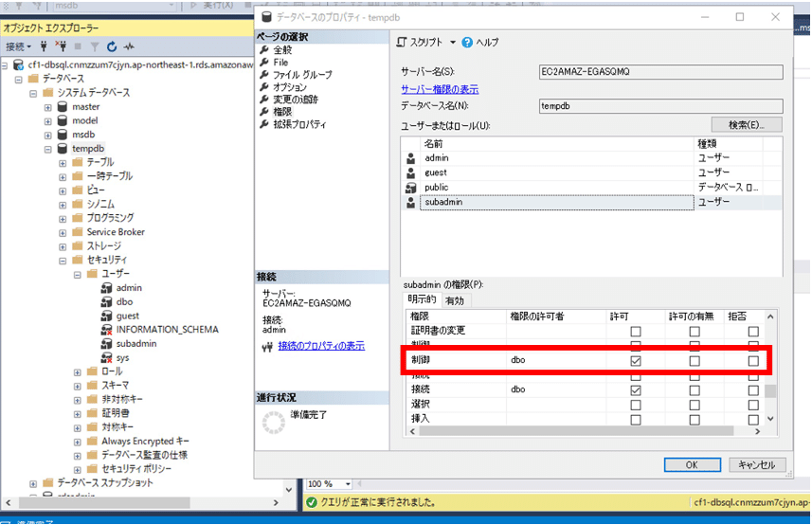Click the permissions list horizontal scrollbar
This screenshot has width=812, height=525.
point(576,431)
